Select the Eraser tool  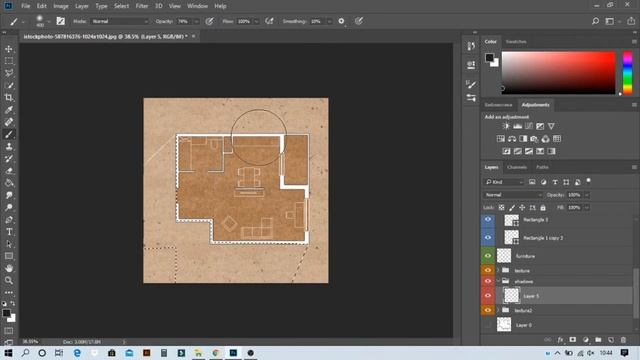click(9, 171)
